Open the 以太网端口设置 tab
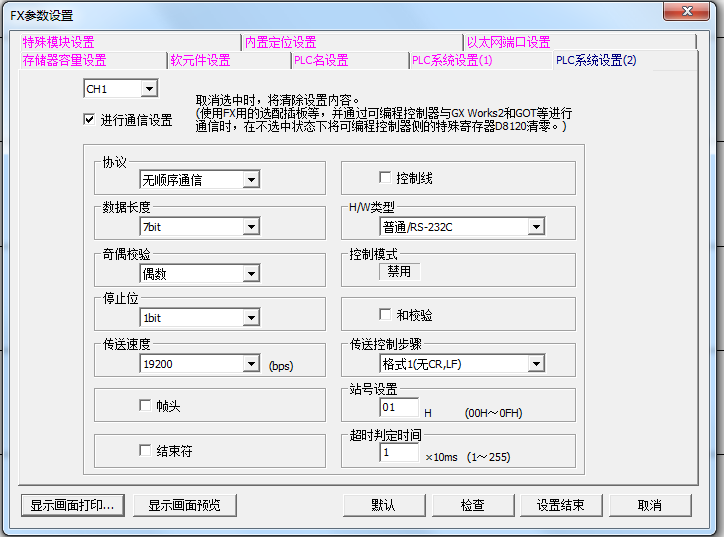724x537 pixels. [508, 42]
